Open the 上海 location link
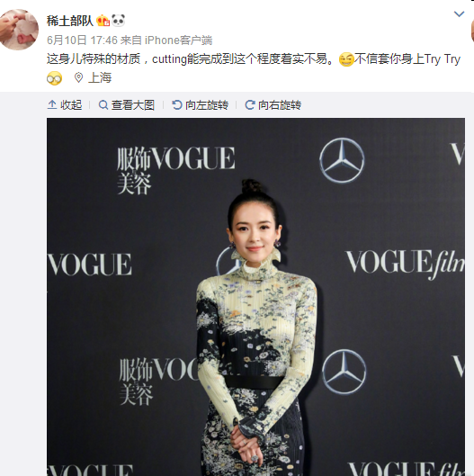This screenshot has width=474, height=476. coord(100,78)
